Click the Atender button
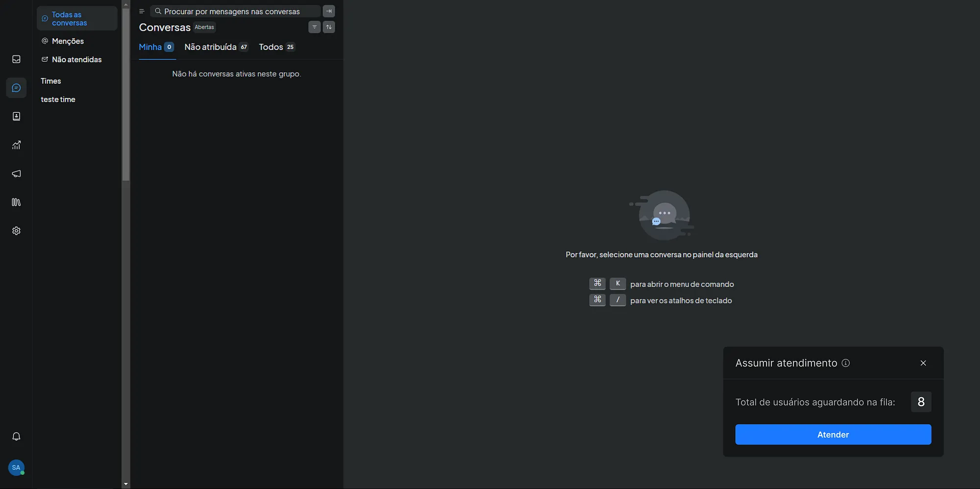Image resolution: width=980 pixels, height=489 pixels. coord(833,435)
